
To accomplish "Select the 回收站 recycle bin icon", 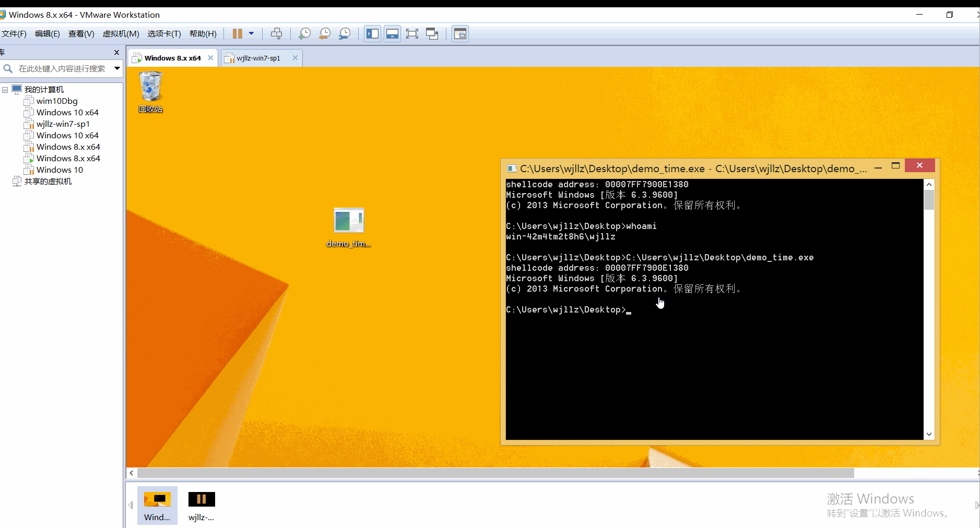I will (x=150, y=92).
